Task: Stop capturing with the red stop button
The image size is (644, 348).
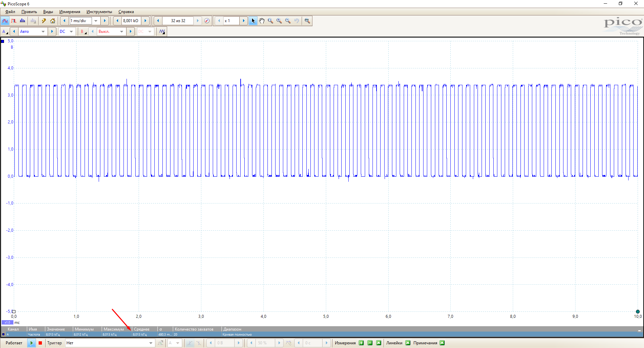Action: [x=40, y=343]
